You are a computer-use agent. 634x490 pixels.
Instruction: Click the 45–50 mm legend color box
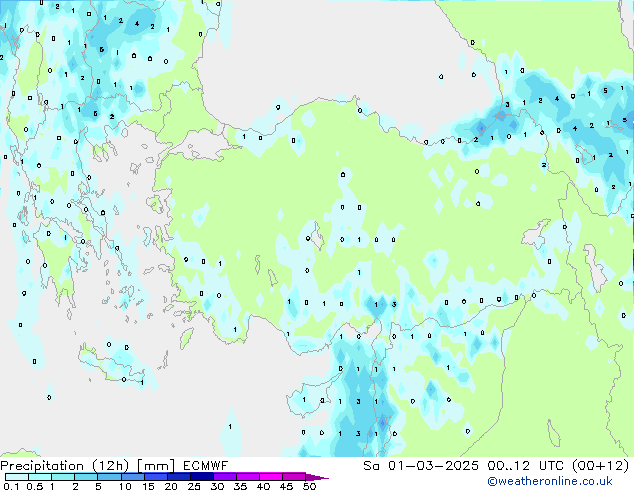[x=294, y=477]
